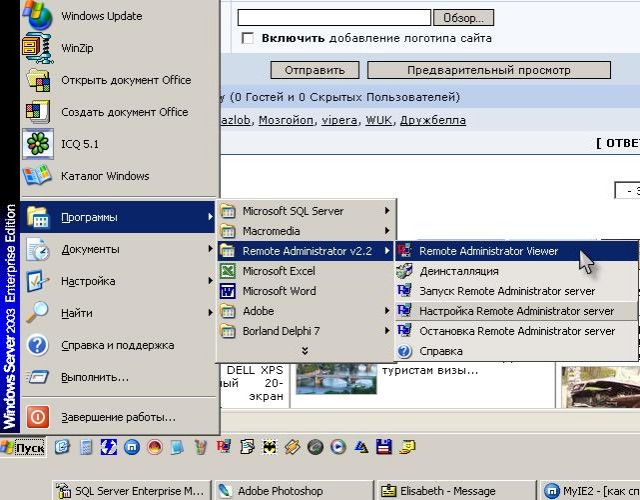Click the Winamp quick launch icon
Viewport: 640px width, 500px height.
[292, 447]
